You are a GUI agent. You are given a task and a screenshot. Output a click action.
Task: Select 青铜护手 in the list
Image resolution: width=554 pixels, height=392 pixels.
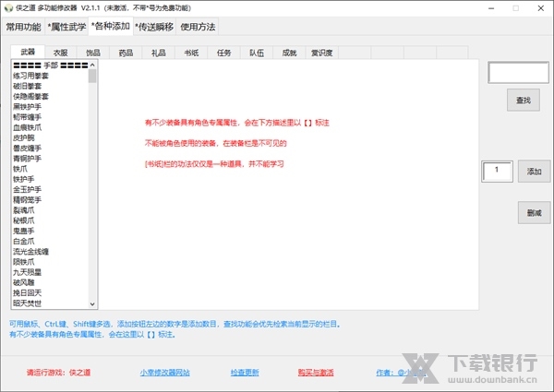(50, 159)
